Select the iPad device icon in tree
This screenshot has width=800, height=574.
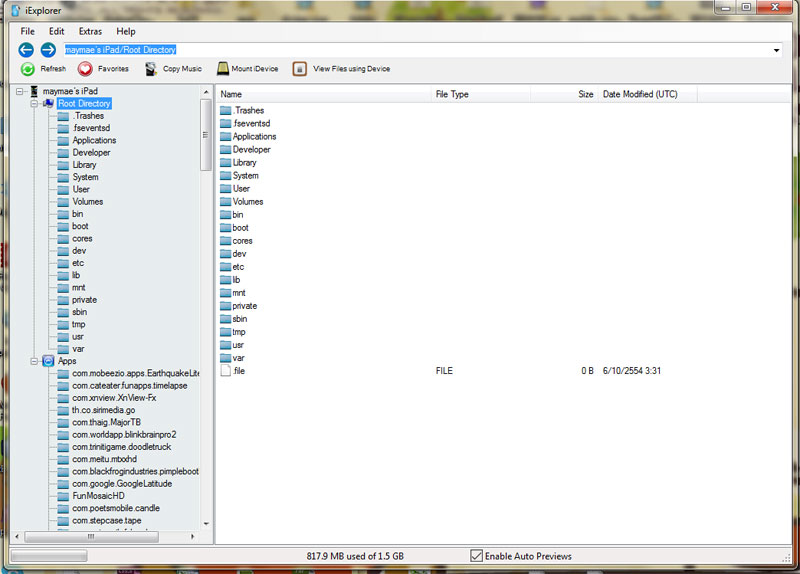pyautogui.click(x=34, y=91)
